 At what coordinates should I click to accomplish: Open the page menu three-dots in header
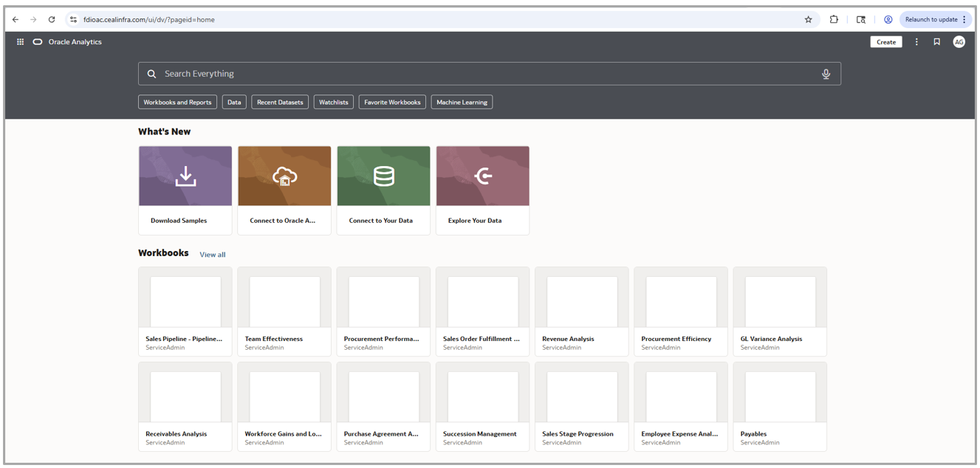point(916,42)
